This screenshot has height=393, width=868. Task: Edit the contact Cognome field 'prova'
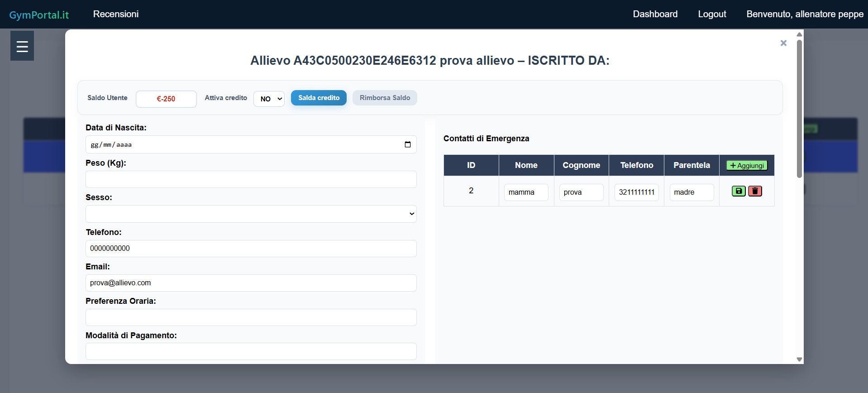tap(582, 192)
